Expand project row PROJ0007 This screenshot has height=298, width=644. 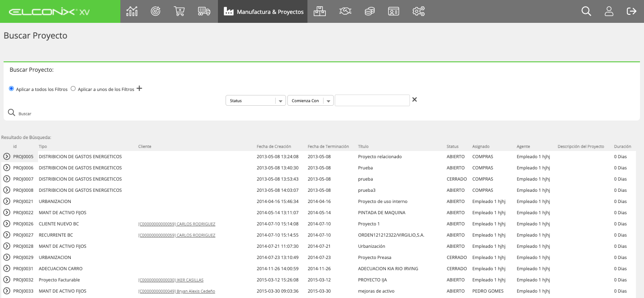[7, 179]
